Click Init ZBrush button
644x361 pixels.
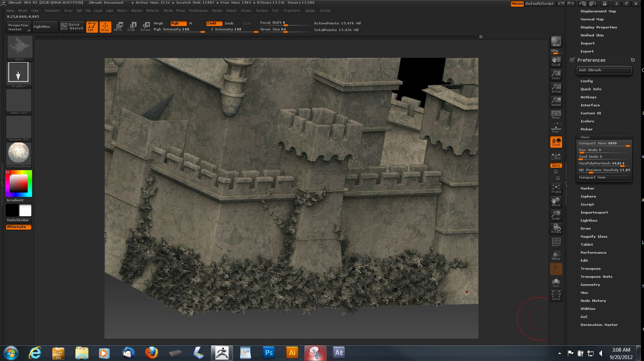pos(604,70)
